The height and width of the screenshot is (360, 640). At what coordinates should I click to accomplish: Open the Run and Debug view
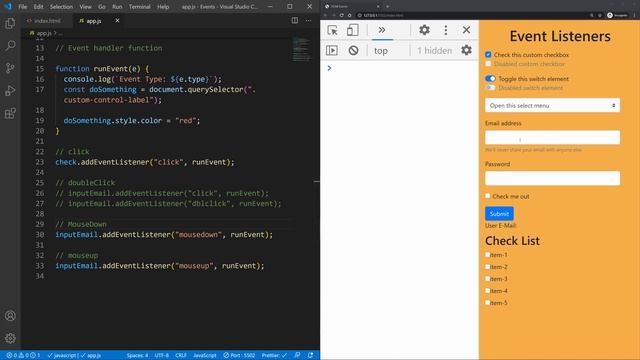point(10,91)
